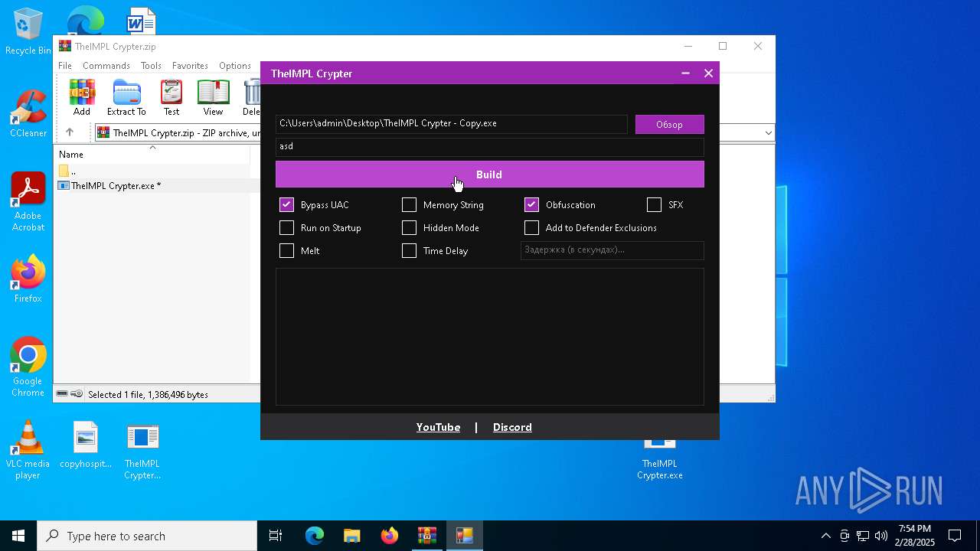Launch Microsoft Edge from the taskbar
The width and height of the screenshot is (980, 551).
tap(315, 536)
